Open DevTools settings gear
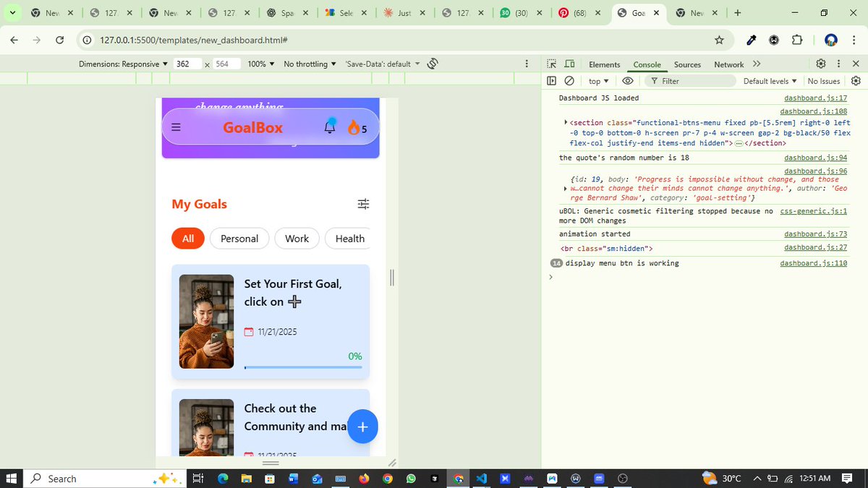 pyautogui.click(x=820, y=64)
